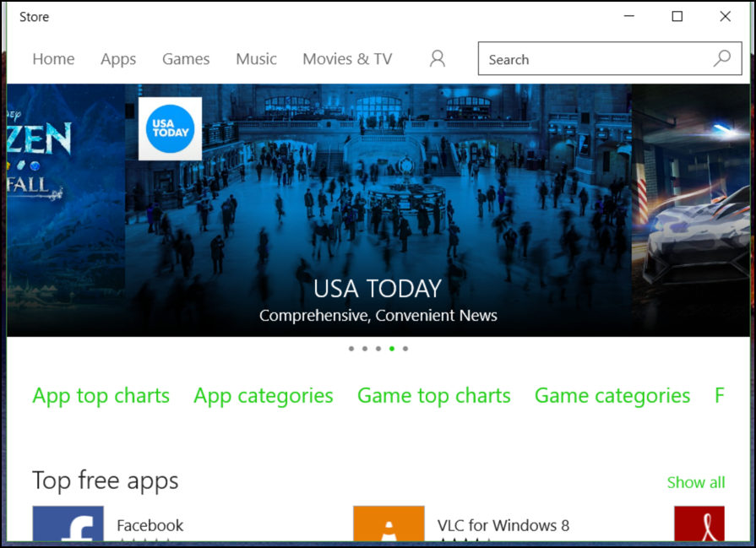Viewport: 756px width, 548px height.
Task: Go back to the Home section
Action: click(53, 58)
